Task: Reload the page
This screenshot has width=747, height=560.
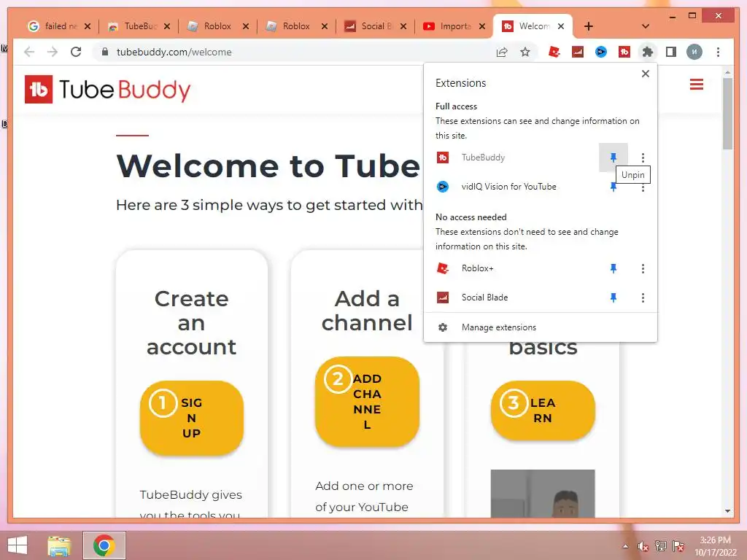Action: (x=76, y=52)
